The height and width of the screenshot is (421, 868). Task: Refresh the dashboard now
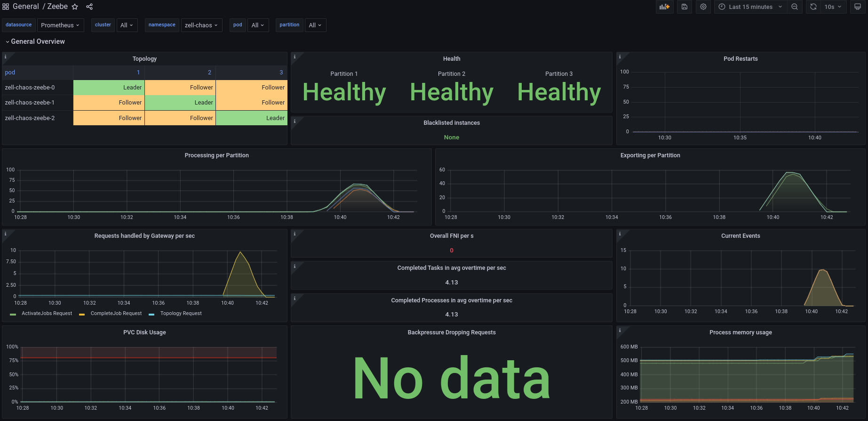point(813,7)
